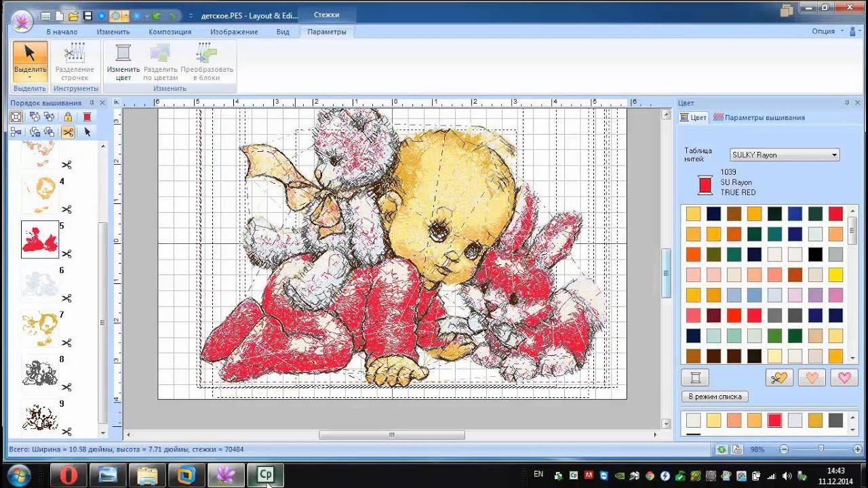Click the frame-all icon in sewing order toolbar

(16, 117)
